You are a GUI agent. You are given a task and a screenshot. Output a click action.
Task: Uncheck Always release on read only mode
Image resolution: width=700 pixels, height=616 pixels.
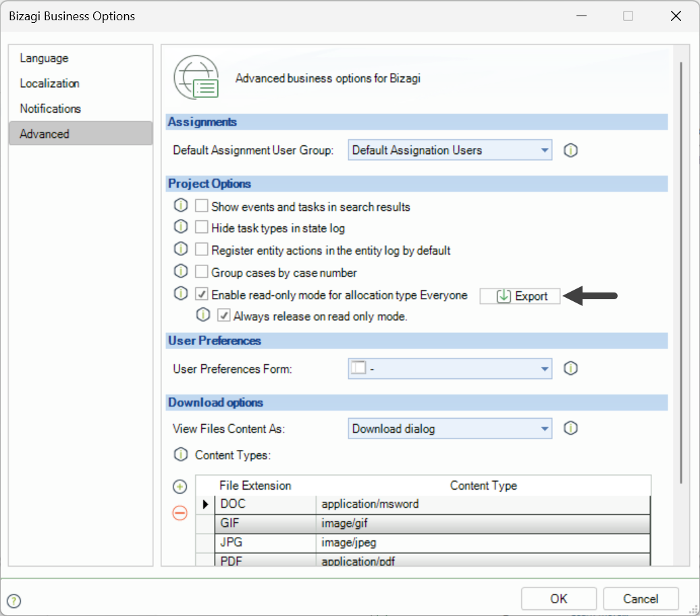223,315
